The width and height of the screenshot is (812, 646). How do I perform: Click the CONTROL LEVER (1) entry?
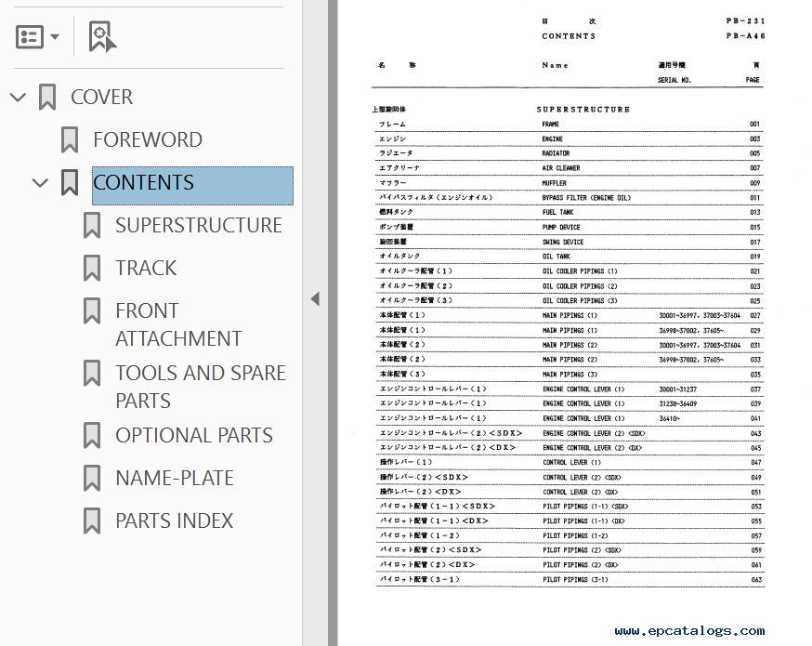(572, 463)
